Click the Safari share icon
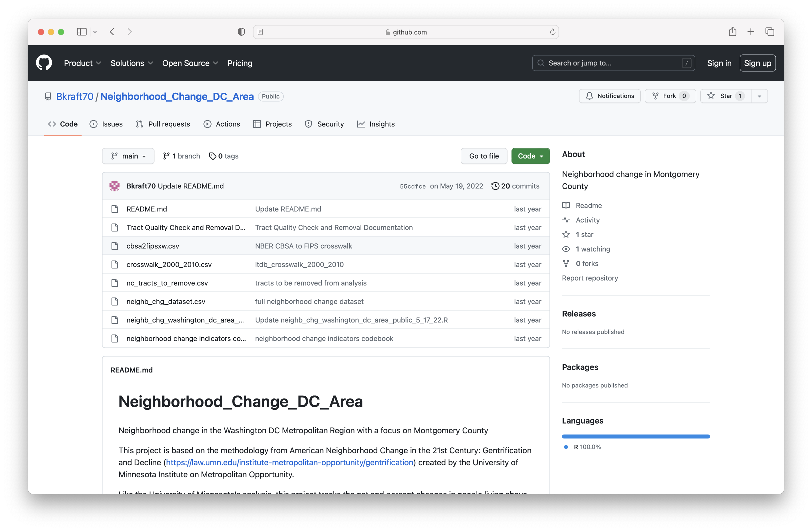 [x=732, y=32]
